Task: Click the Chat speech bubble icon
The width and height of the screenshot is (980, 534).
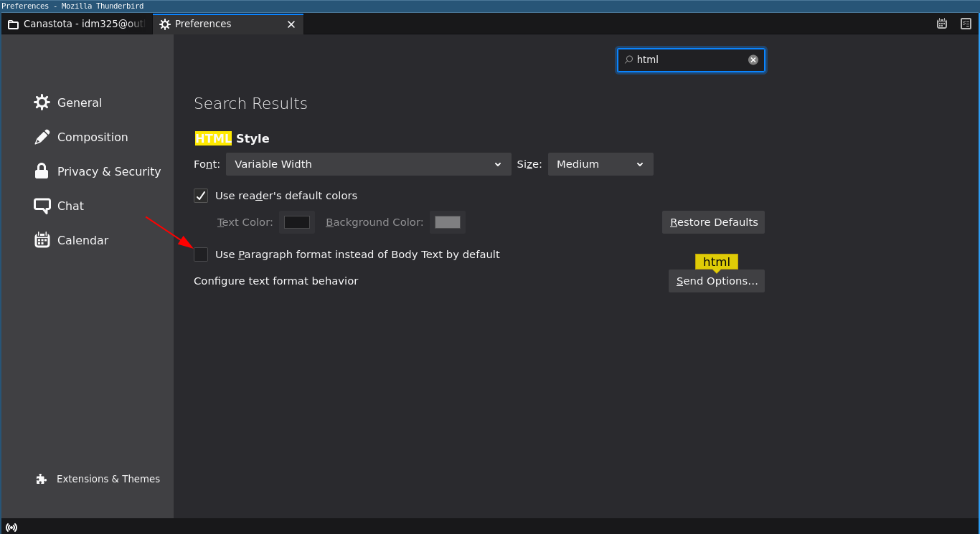Action: (42, 206)
